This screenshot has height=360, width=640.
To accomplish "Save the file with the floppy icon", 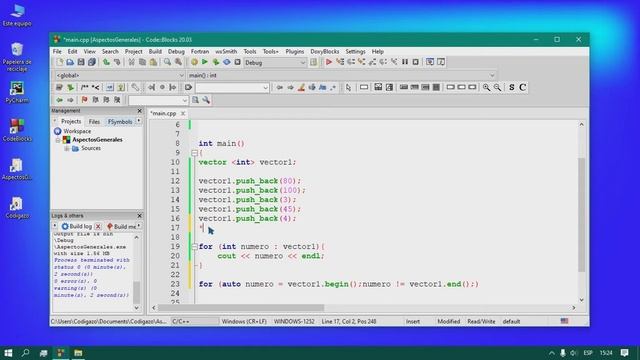I will point(81,62).
